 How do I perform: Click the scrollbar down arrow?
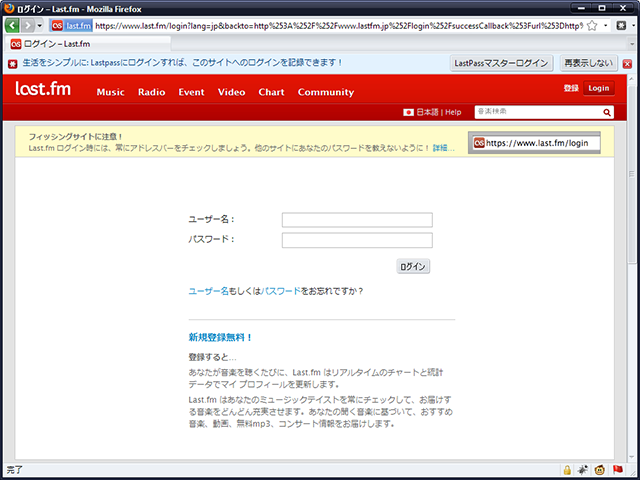click(x=632, y=458)
